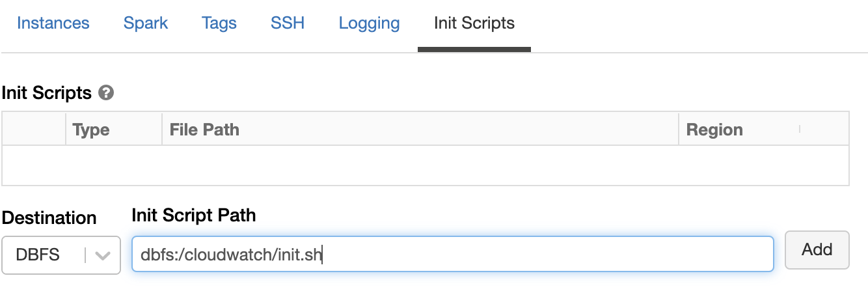Click the File Path column header

pos(204,130)
